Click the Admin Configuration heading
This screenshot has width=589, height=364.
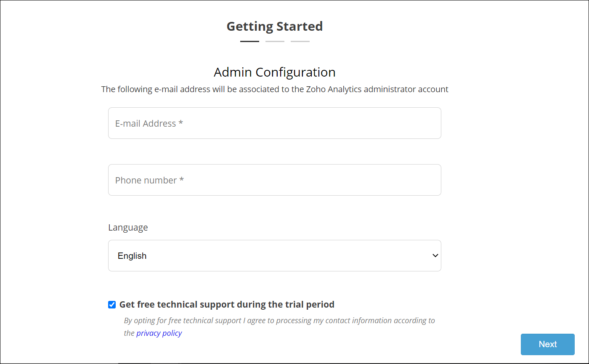pyautogui.click(x=275, y=72)
